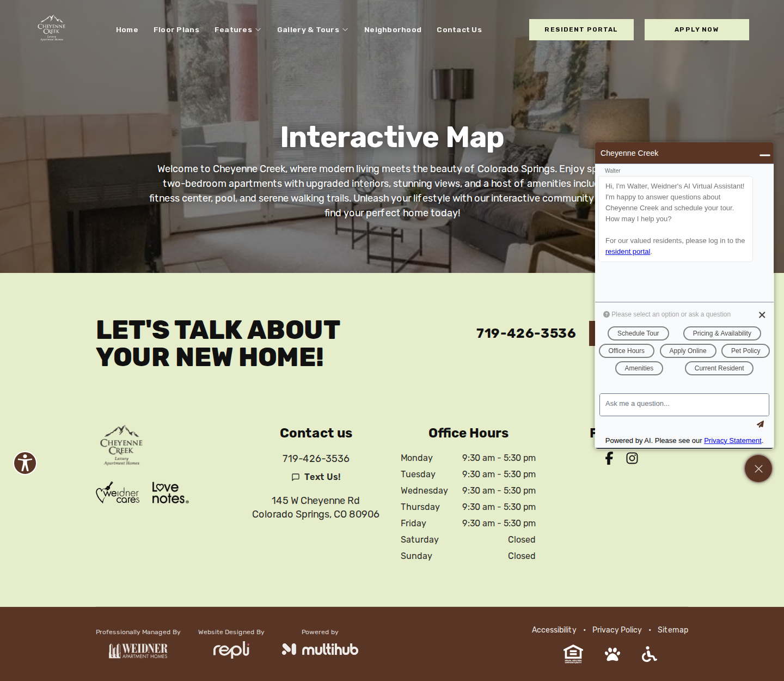The height and width of the screenshot is (681, 784).
Task: Open the accessibility widget icon
Action: [25, 463]
